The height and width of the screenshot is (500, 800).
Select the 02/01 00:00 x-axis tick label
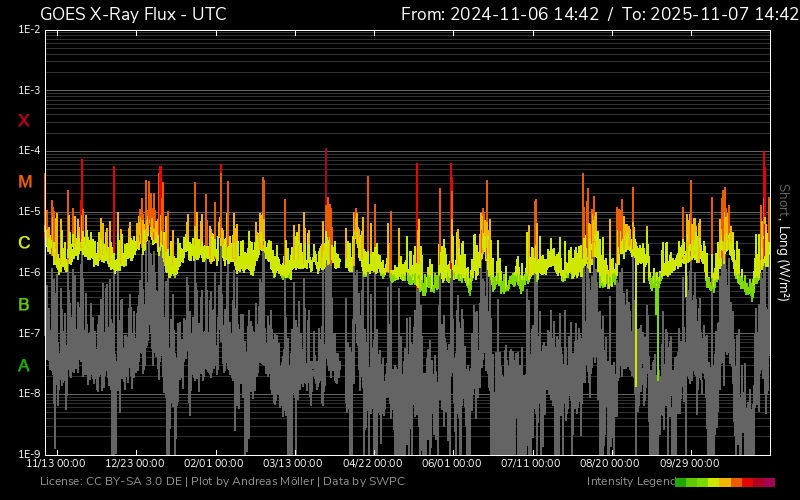coord(213,464)
